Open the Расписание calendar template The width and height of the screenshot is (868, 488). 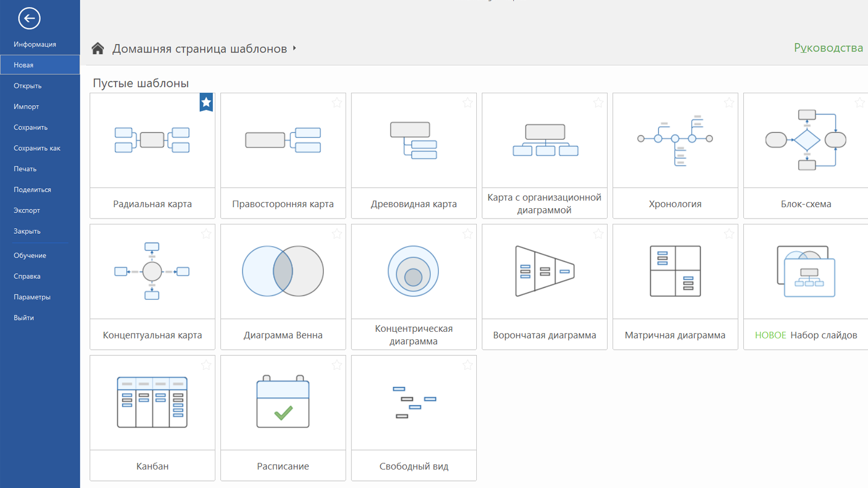[x=283, y=402]
